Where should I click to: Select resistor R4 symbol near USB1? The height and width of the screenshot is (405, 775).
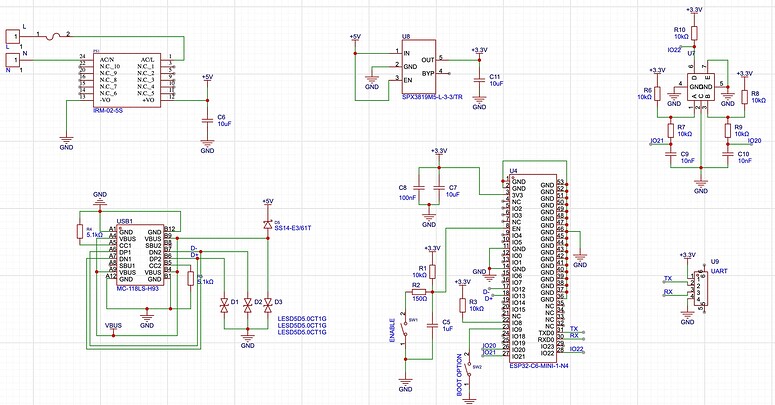pyautogui.click(x=80, y=231)
